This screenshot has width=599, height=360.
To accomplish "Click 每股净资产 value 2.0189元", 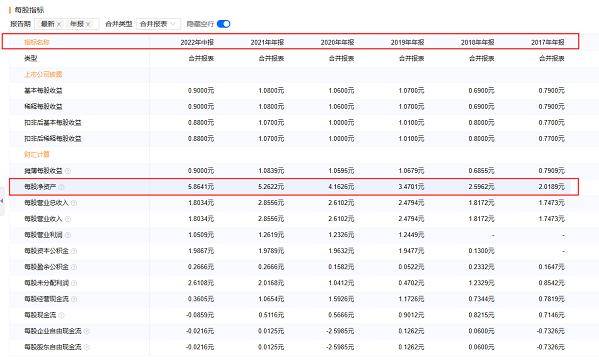I will pyautogui.click(x=551, y=187).
